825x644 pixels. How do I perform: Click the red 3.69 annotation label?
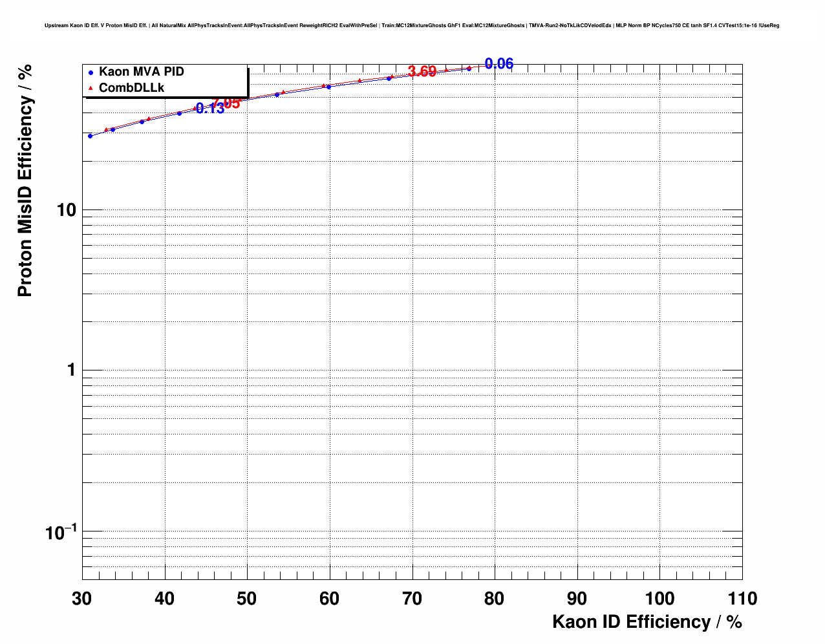pos(422,72)
